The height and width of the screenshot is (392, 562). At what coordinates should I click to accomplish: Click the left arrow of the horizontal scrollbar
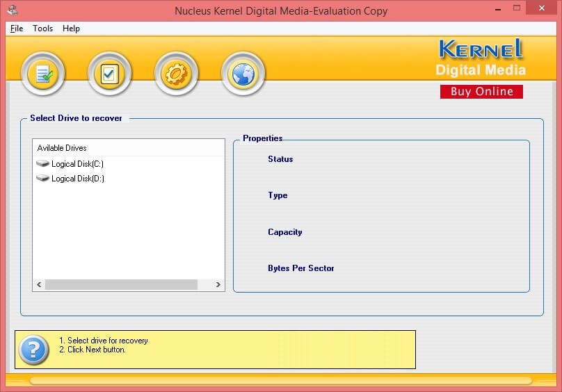coord(39,284)
